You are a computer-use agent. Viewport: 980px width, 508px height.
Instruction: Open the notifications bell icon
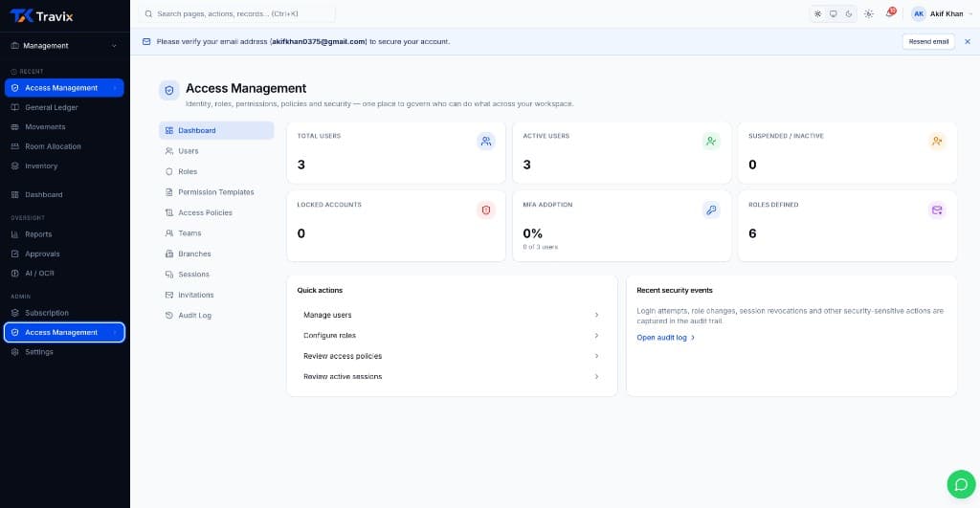pyautogui.click(x=890, y=13)
